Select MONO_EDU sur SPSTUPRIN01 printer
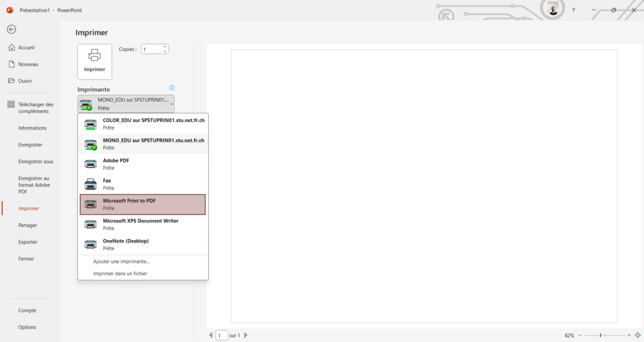The width and height of the screenshot is (644, 342). tap(143, 144)
